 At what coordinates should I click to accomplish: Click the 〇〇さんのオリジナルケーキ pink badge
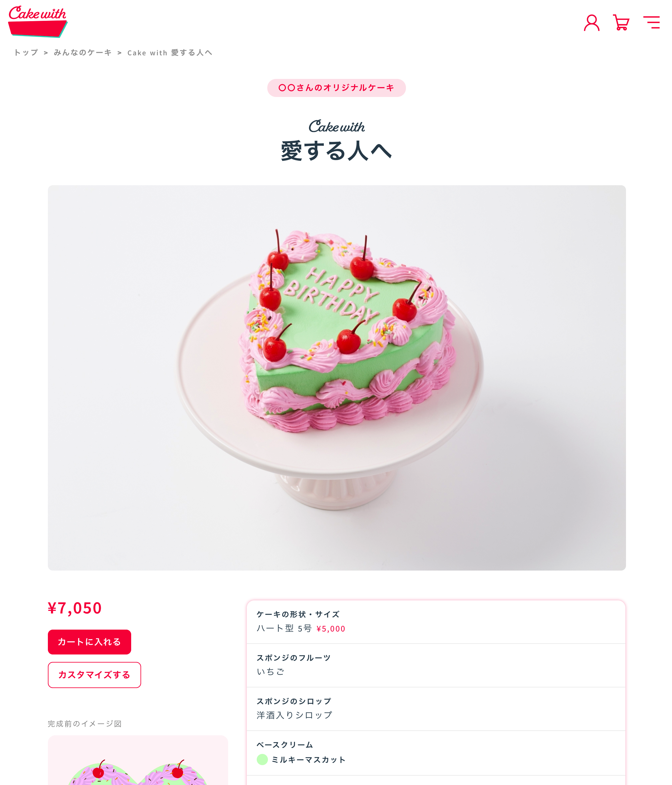coord(336,88)
